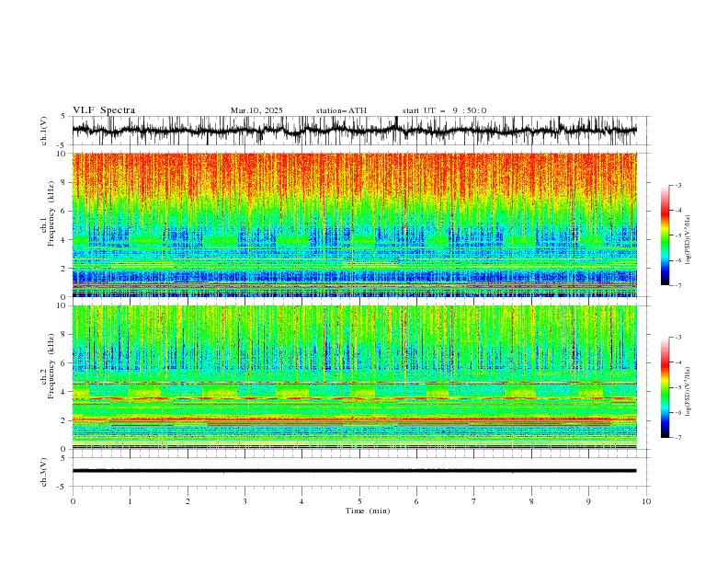Screen dimensions: 728x563
Task: Click the ch.2 spectrogram panel
Action: 354,377
